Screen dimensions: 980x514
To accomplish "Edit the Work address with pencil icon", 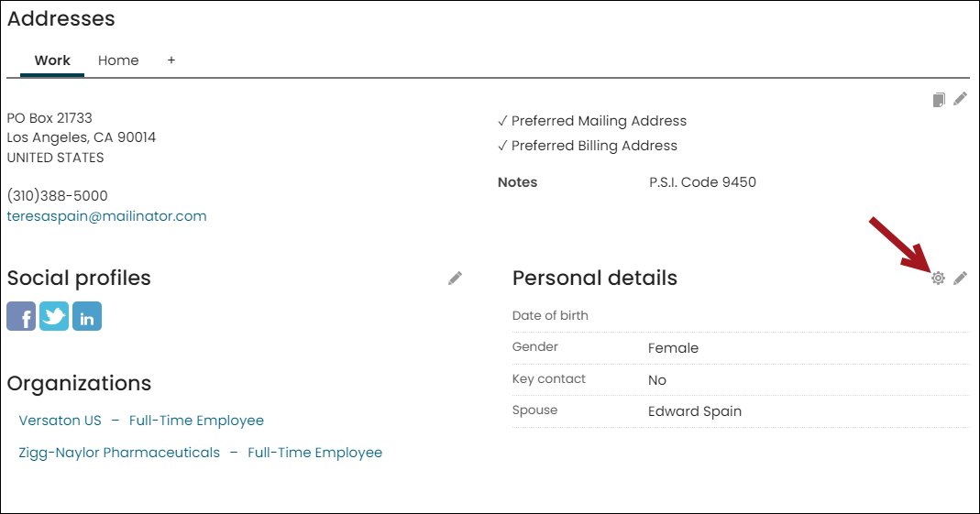I will click(961, 99).
